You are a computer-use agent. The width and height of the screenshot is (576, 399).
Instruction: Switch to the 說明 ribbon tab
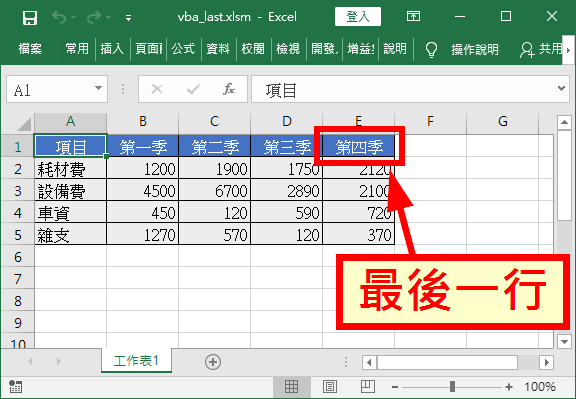click(395, 48)
